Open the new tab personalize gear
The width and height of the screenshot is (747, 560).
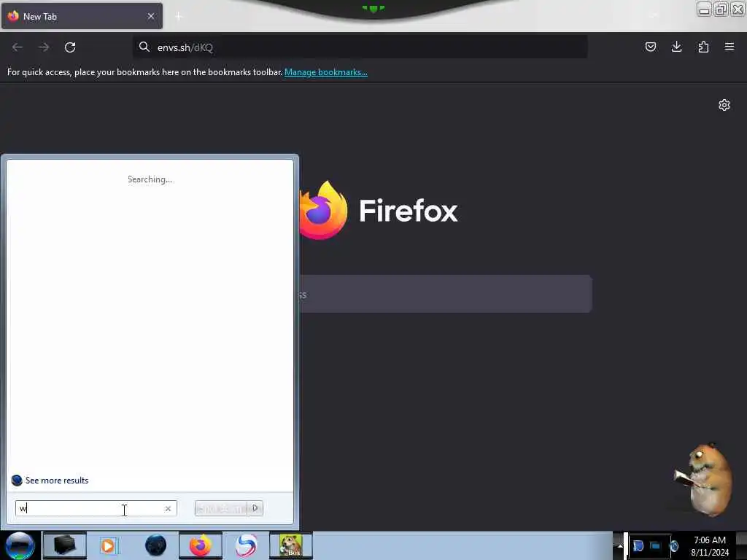(724, 105)
